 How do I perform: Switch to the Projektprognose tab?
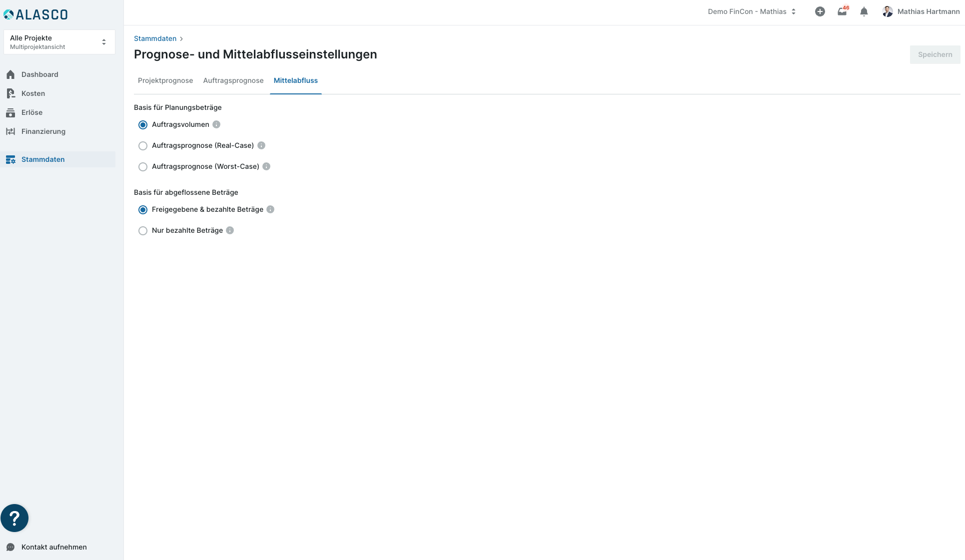pos(165,80)
